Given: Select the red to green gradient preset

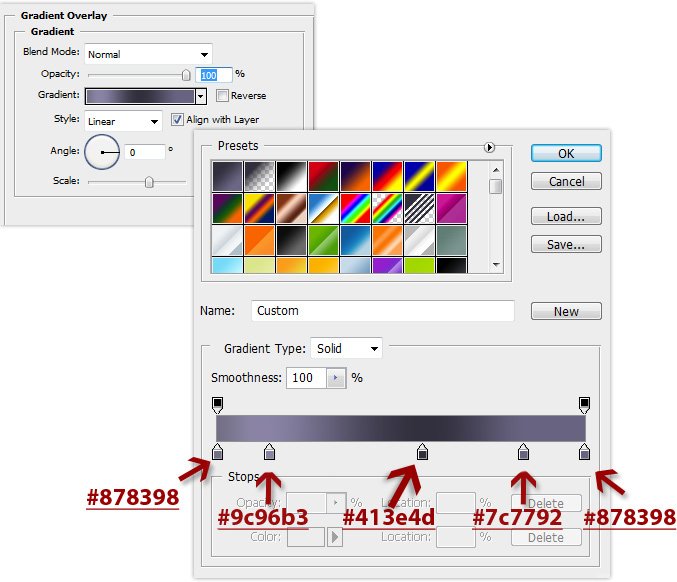Looking at the screenshot, I should click(x=323, y=176).
